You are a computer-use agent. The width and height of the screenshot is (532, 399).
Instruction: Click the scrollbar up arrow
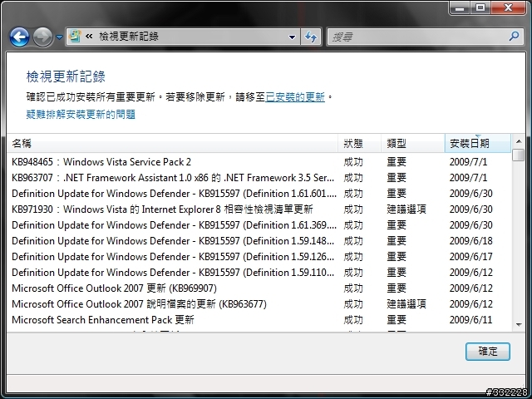(519, 140)
